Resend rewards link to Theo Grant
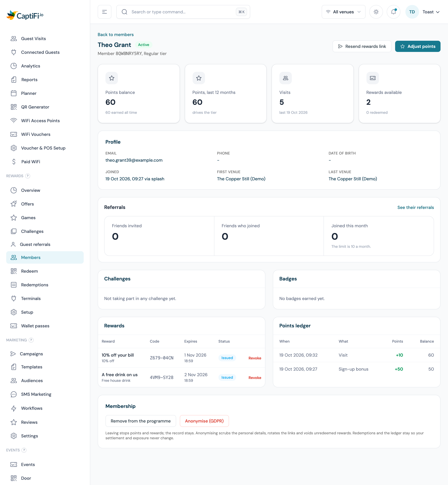This screenshot has height=485, width=448. click(x=362, y=46)
